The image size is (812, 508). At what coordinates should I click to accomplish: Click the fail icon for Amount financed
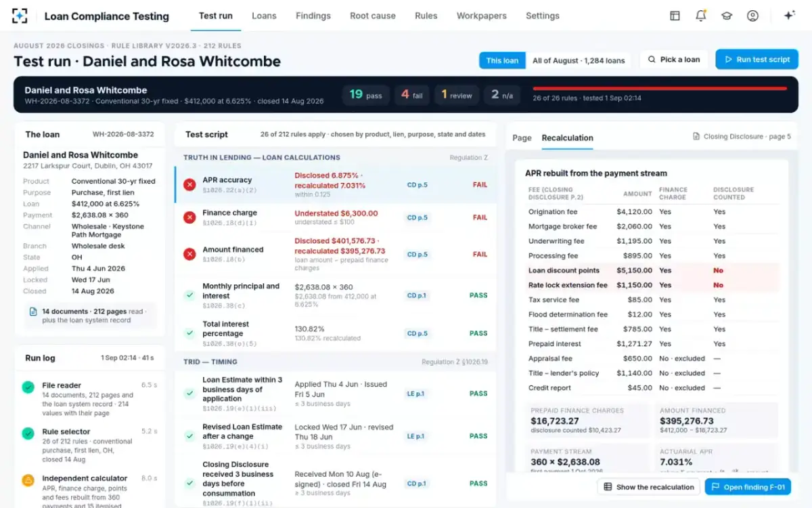coord(189,254)
